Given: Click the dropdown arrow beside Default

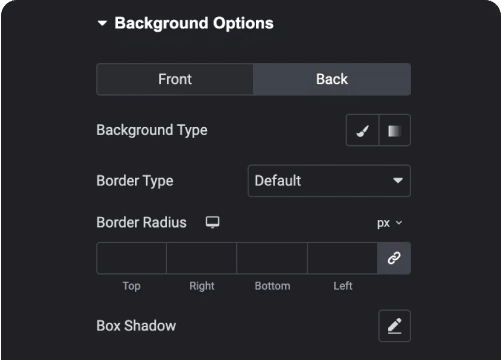Looking at the screenshot, I should [x=398, y=181].
